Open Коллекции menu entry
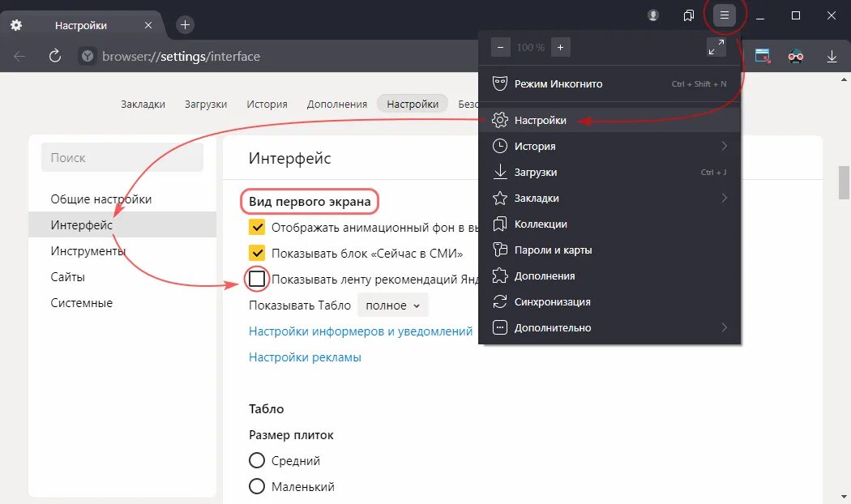The height and width of the screenshot is (504, 851). point(609,224)
